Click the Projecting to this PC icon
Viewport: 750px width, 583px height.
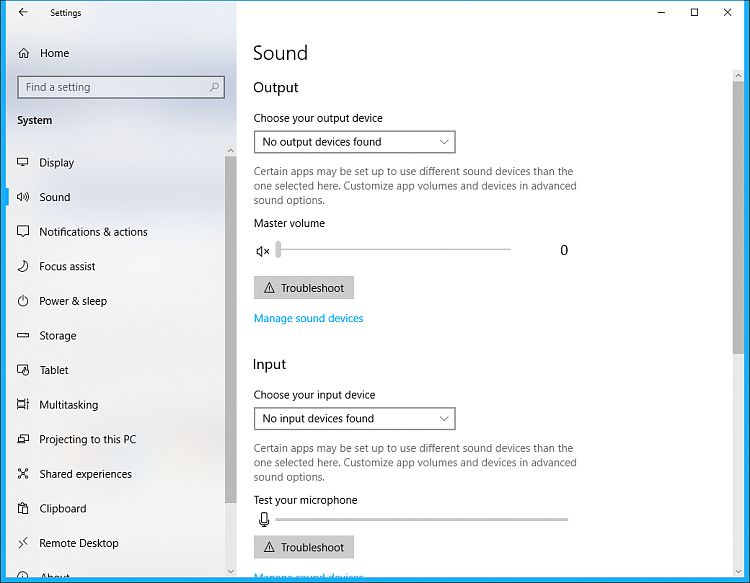point(22,439)
